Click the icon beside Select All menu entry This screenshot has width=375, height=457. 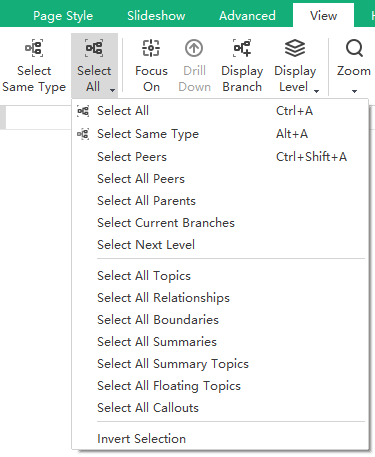pyautogui.click(x=83, y=111)
